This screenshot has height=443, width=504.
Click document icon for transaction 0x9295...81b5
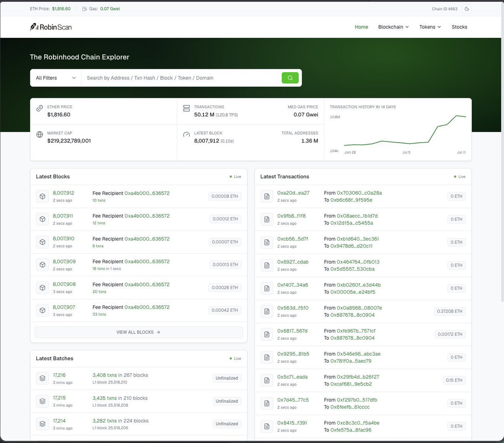pos(267,357)
